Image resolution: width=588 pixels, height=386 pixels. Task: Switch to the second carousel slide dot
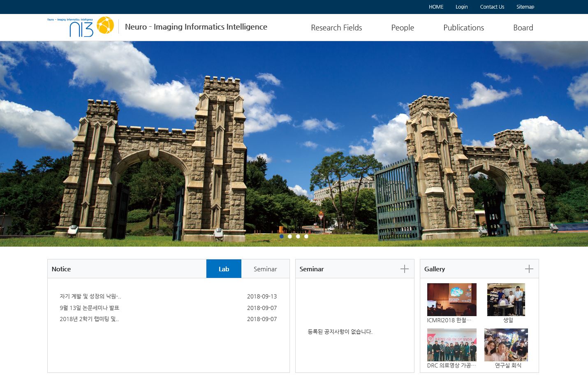click(290, 236)
